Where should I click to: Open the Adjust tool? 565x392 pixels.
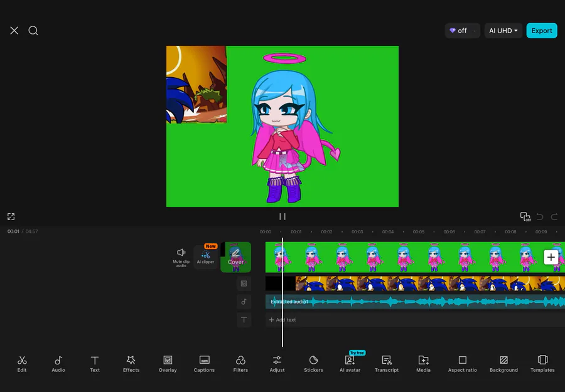(277, 364)
